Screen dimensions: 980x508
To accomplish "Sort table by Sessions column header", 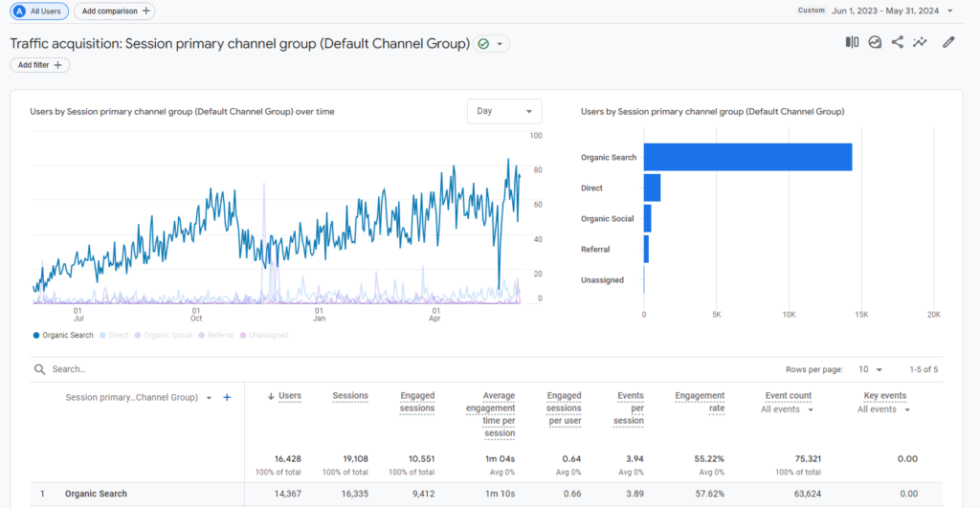I will point(350,395).
